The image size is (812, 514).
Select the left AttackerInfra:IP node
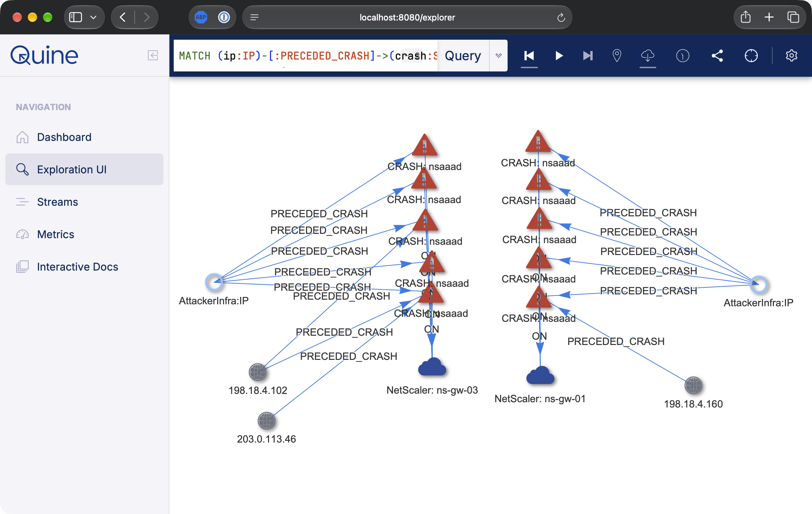(x=214, y=282)
